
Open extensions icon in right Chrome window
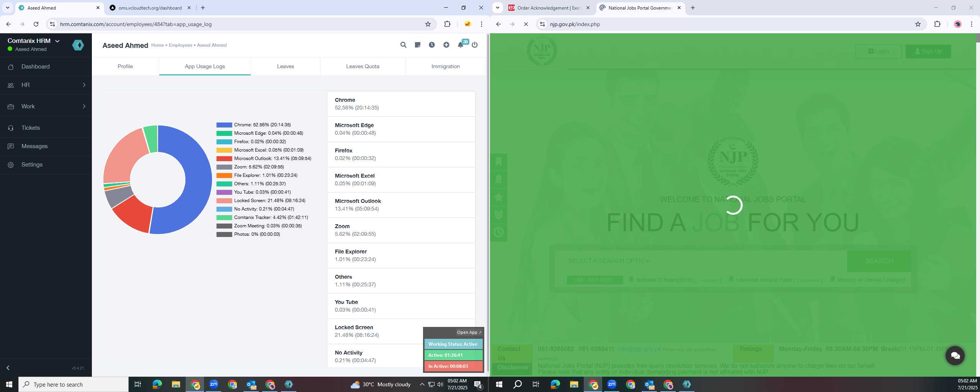(937, 24)
